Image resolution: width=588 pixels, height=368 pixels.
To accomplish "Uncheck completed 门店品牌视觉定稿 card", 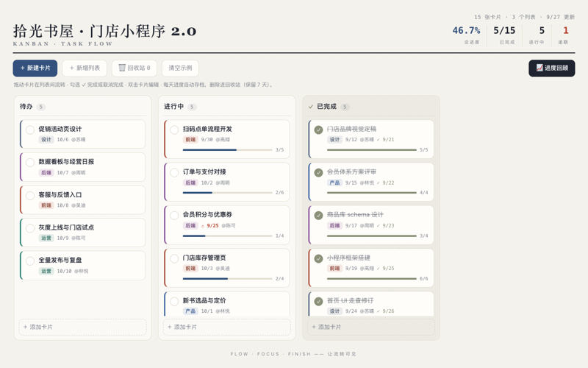I will click(x=318, y=130).
